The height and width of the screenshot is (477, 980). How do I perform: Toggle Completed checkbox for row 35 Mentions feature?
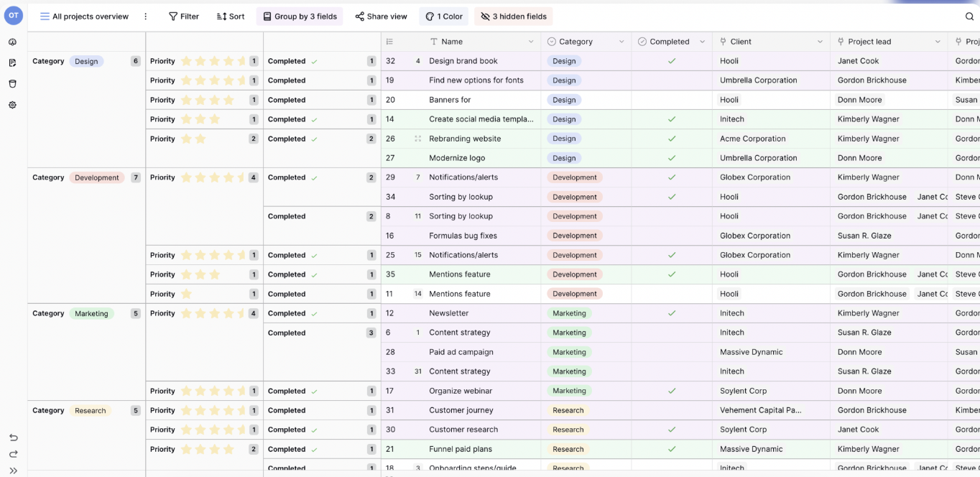coord(672,274)
